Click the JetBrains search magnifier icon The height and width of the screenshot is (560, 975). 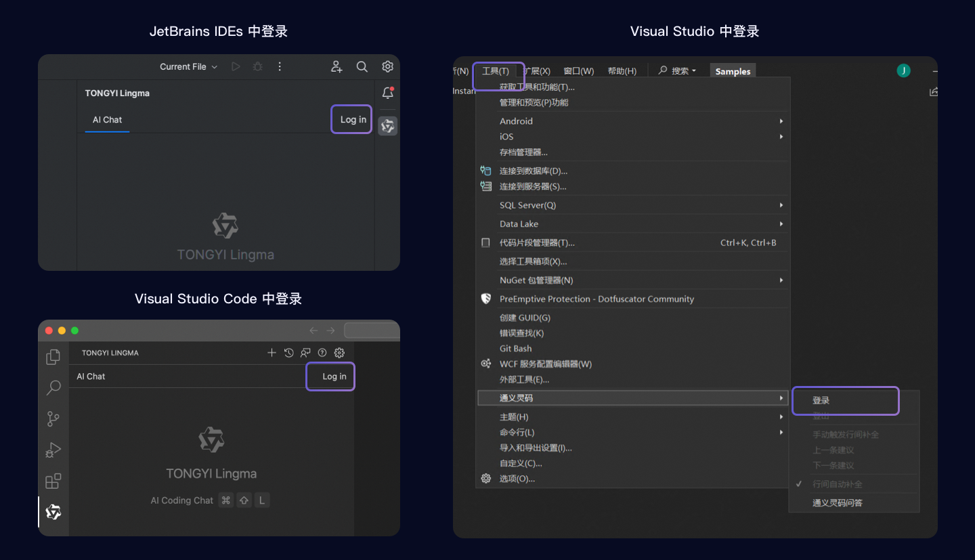[362, 66]
